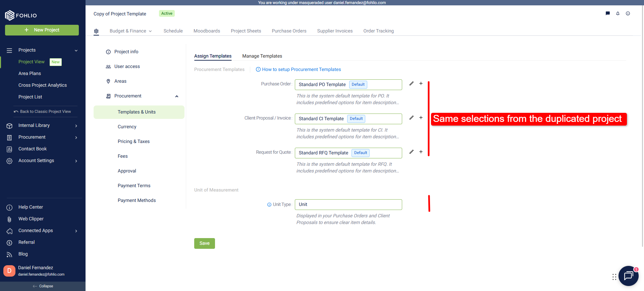The width and height of the screenshot is (644, 291).
Task: Collapse the left sidebar
Action: [x=43, y=286]
